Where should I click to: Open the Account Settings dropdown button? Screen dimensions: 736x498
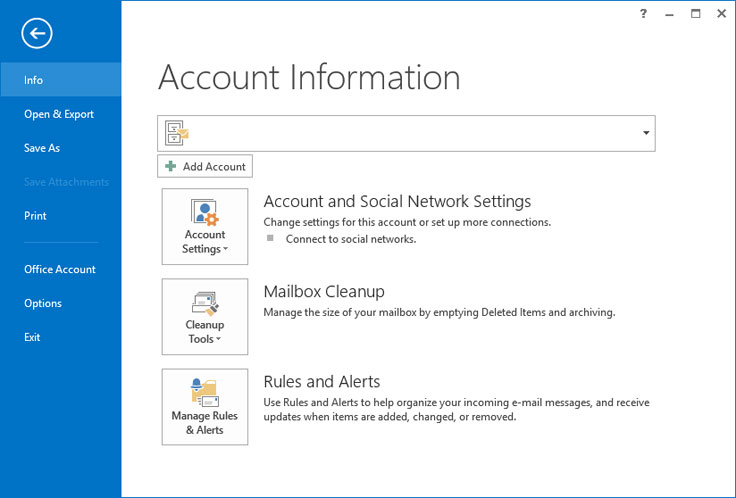click(205, 227)
